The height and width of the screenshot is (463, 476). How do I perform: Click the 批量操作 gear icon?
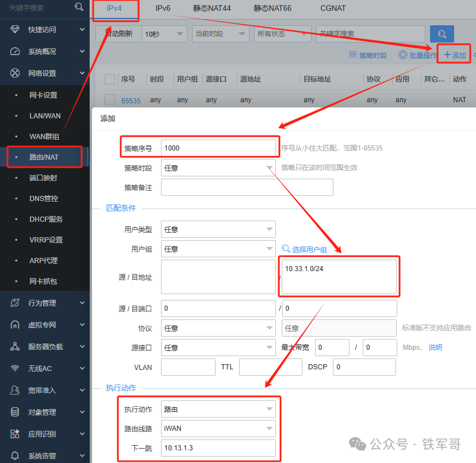pos(403,55)
